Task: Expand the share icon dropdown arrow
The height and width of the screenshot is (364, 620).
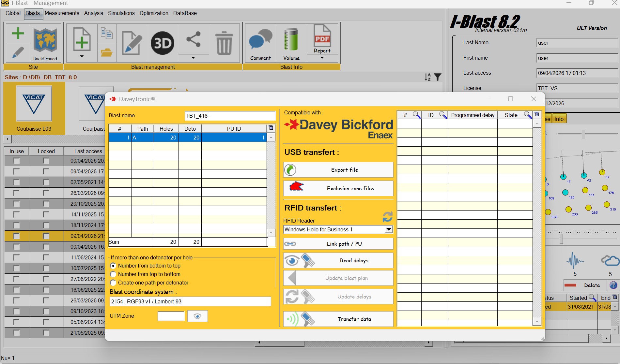Action: point(193,58)
